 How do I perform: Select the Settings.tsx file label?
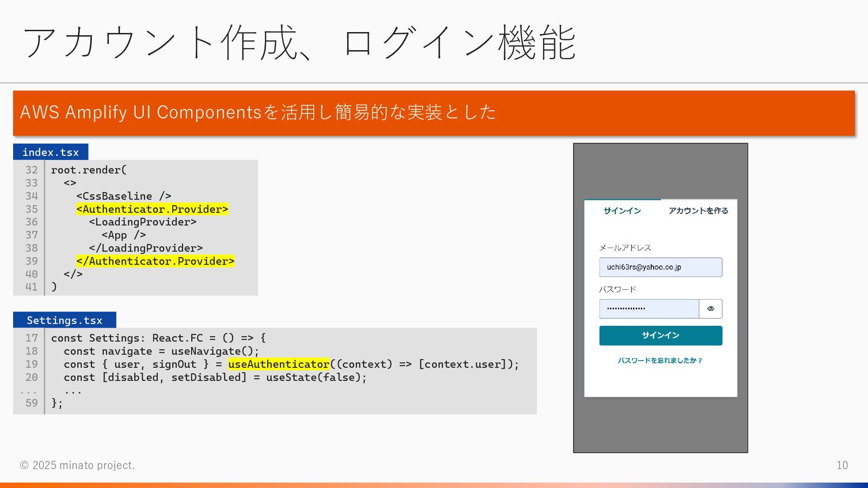coord(65,320)
